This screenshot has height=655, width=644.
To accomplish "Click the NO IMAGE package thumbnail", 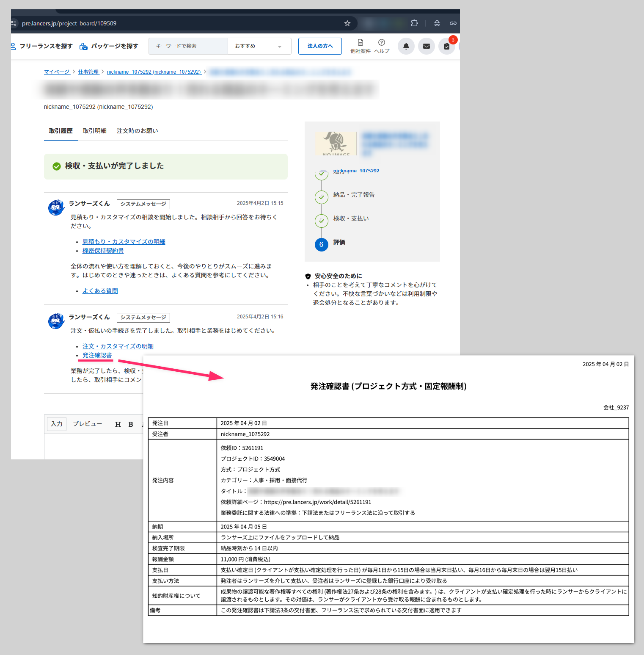I will 336,144.
